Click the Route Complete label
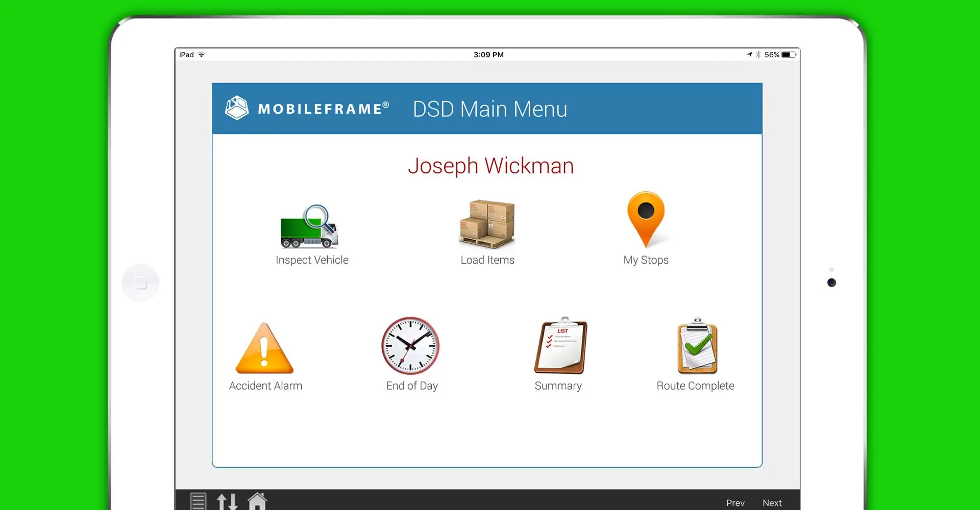 pyautogui.click(x=695, y=386)
